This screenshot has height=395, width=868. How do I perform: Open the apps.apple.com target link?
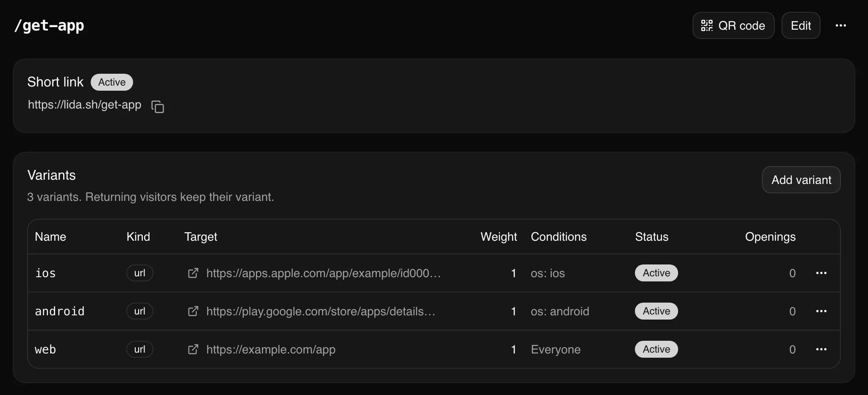pyautogui.click(x=323, y=273)
